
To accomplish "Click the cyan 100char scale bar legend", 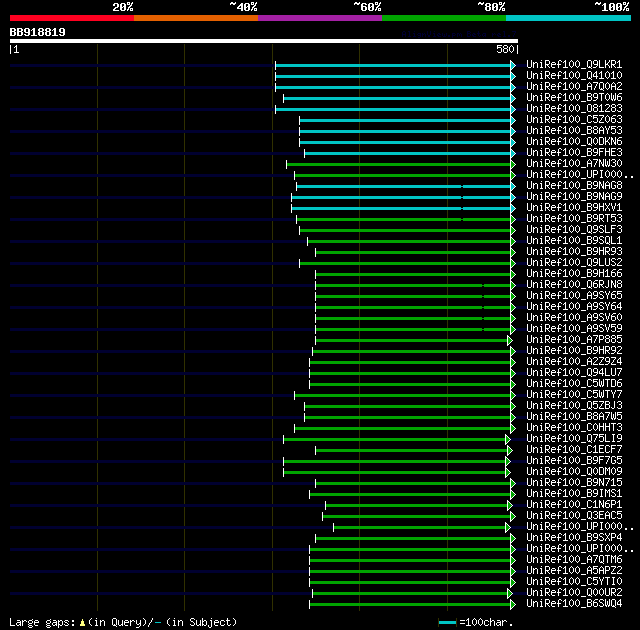I will [x=447, y=622].
